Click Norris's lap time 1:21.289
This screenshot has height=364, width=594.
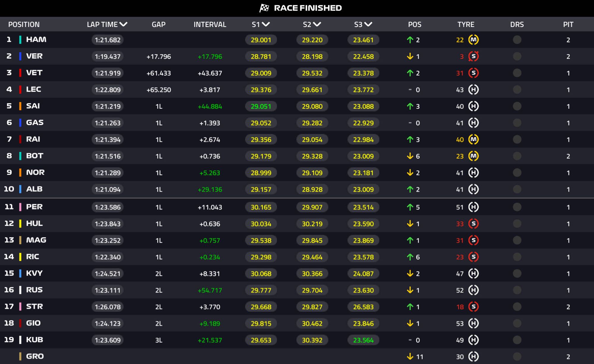(x=108, y=173)
